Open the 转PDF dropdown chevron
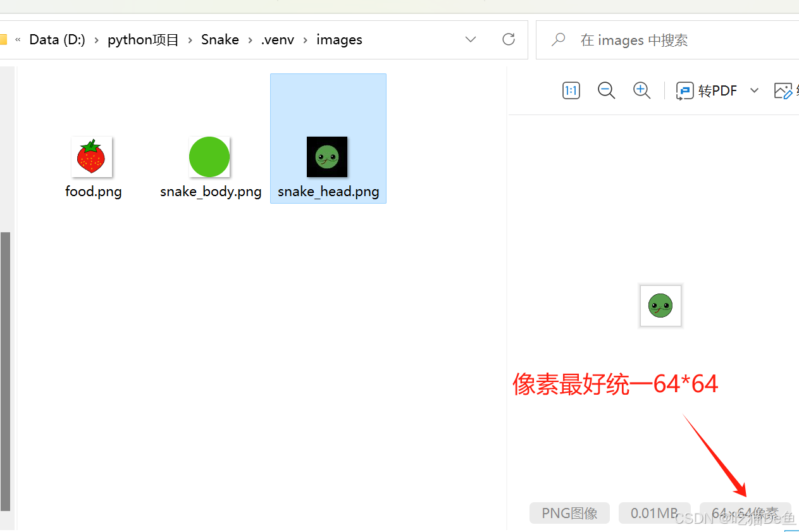 (x=754, y=90)
